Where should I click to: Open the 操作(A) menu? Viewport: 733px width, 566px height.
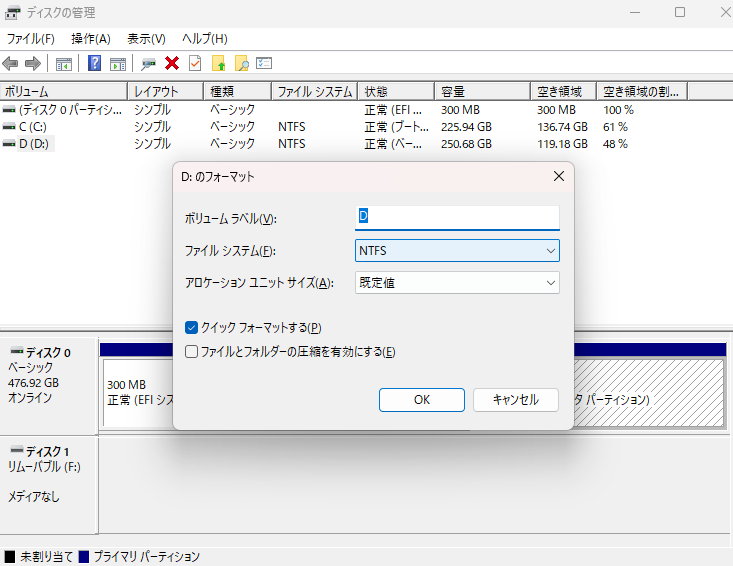point(90,38)
